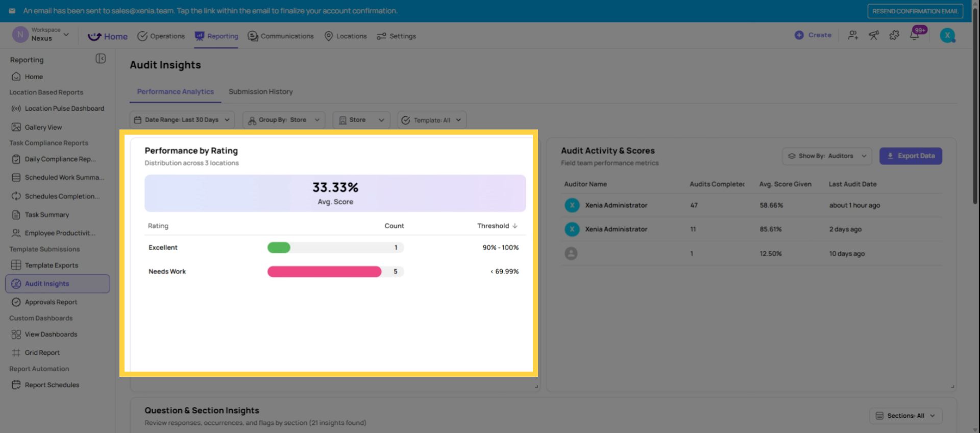980x433 pixels.
Task: Expand the Show By Auditors dropdown
Action: tap(827, 156)
